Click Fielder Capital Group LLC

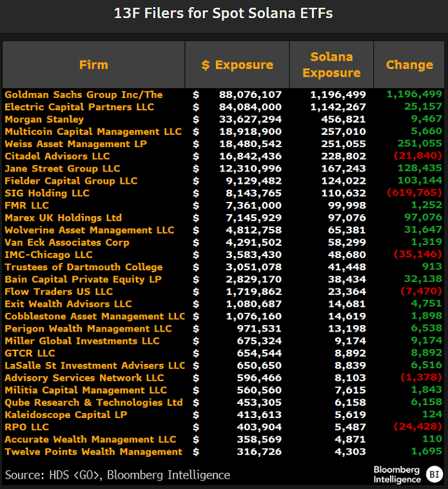pyautogui.click(x=71, y=181)
